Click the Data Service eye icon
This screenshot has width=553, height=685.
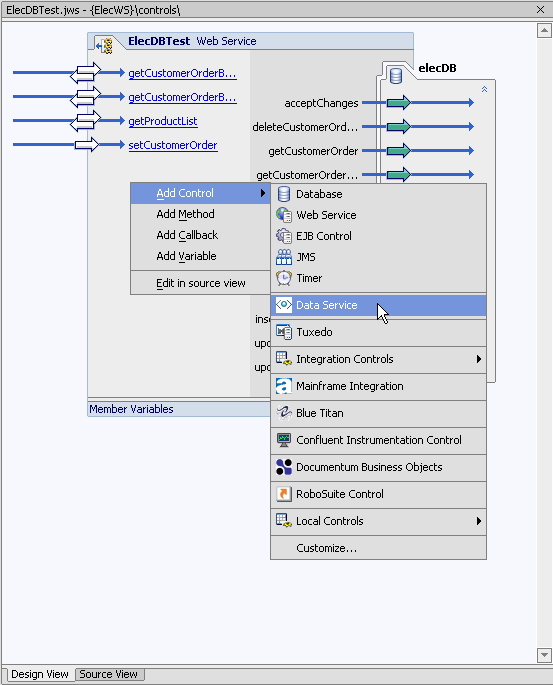[284, 305]
